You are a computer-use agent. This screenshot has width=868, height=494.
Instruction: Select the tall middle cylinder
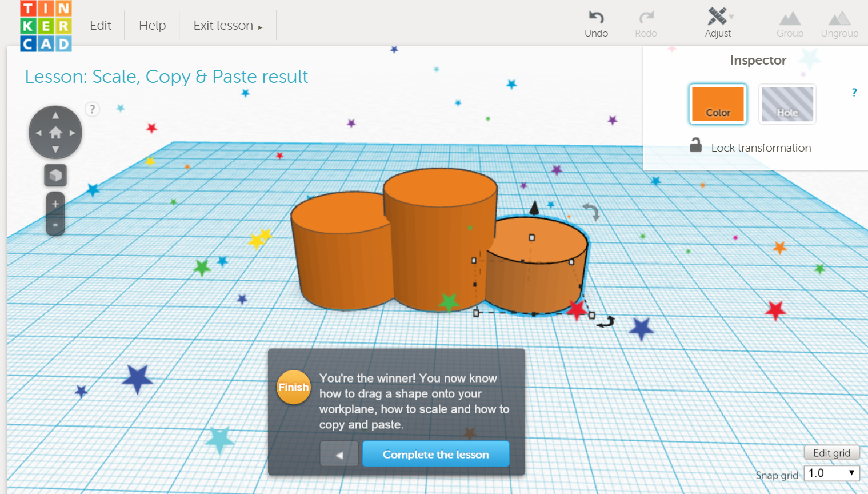tap(440, 240)
